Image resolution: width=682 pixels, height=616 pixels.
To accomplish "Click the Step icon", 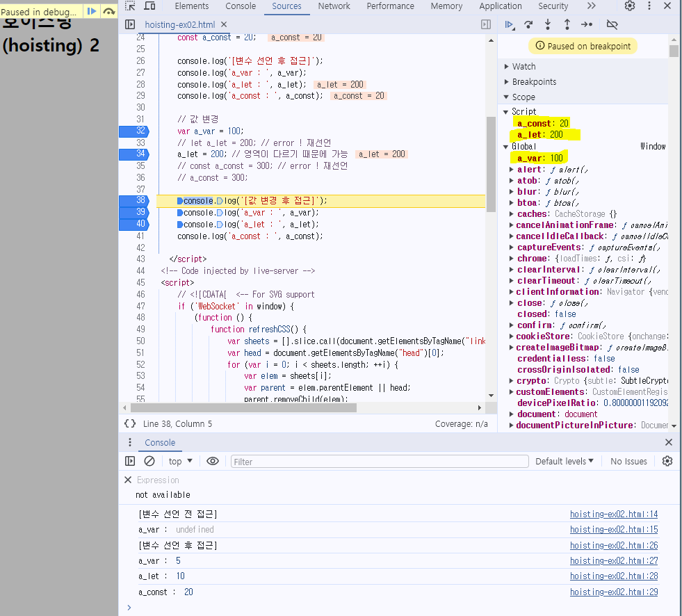I will point(587,25).
